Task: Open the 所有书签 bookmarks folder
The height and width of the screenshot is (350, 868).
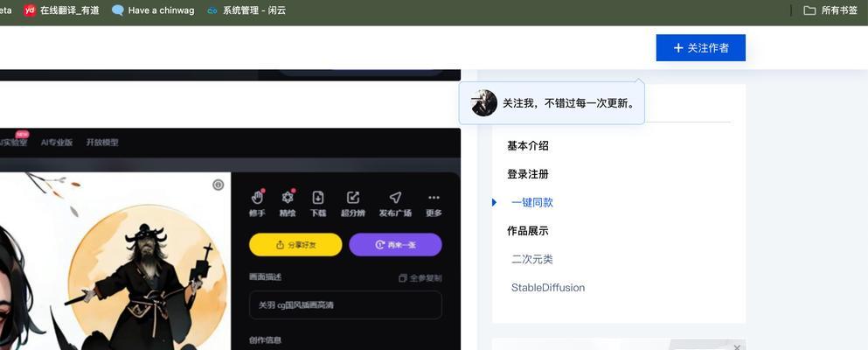Action: tap(830, 10)
